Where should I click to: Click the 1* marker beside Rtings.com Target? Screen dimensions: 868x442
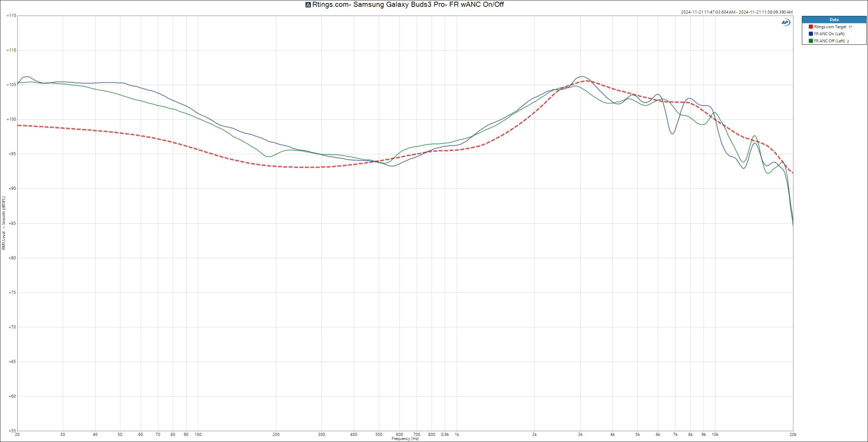[850, 27]
